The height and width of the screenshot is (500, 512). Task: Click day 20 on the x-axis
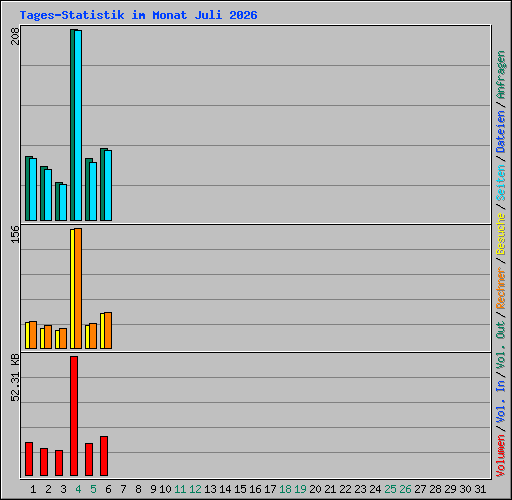[315, 489]
